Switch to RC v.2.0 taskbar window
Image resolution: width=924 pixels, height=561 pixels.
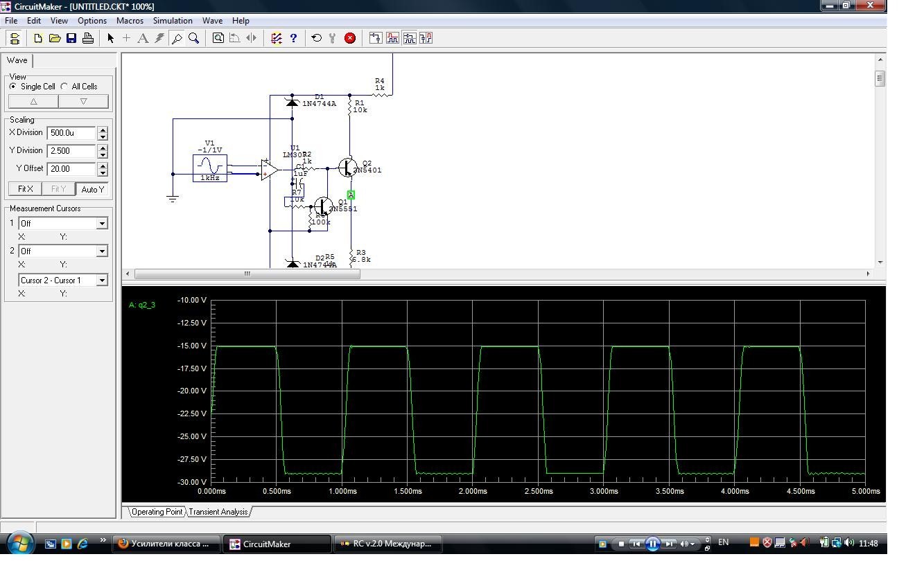387,544
